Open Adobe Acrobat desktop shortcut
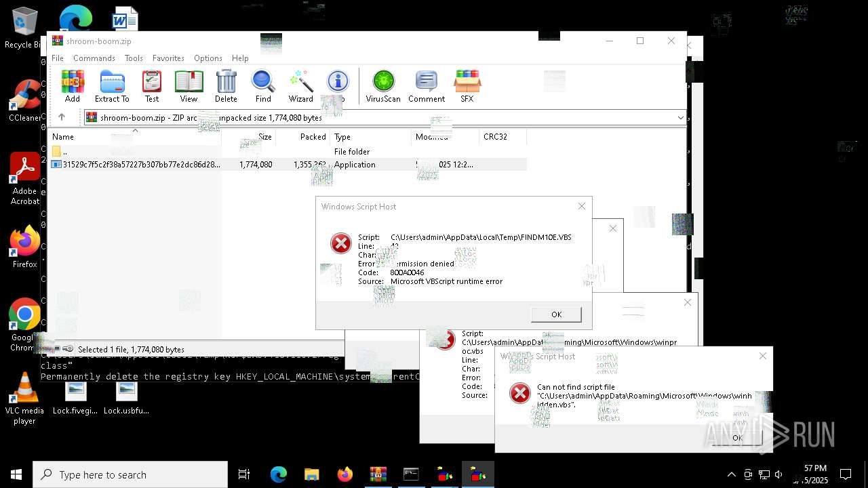 point(24,178)
